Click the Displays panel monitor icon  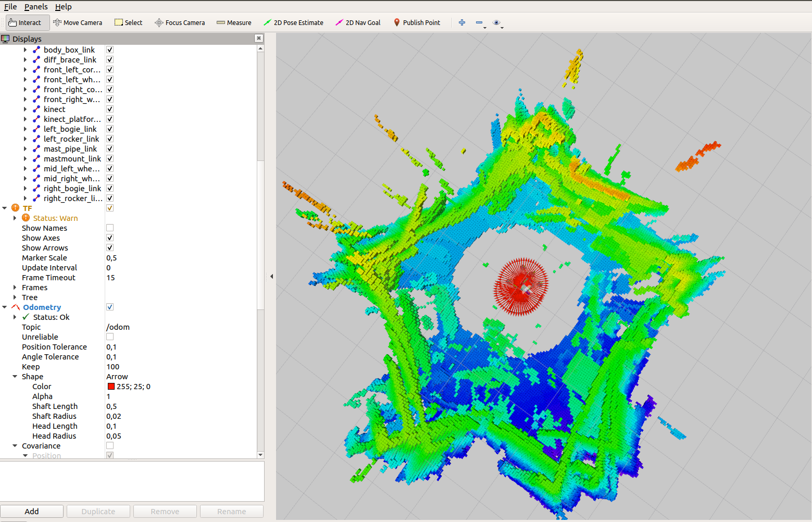[5, 39]
